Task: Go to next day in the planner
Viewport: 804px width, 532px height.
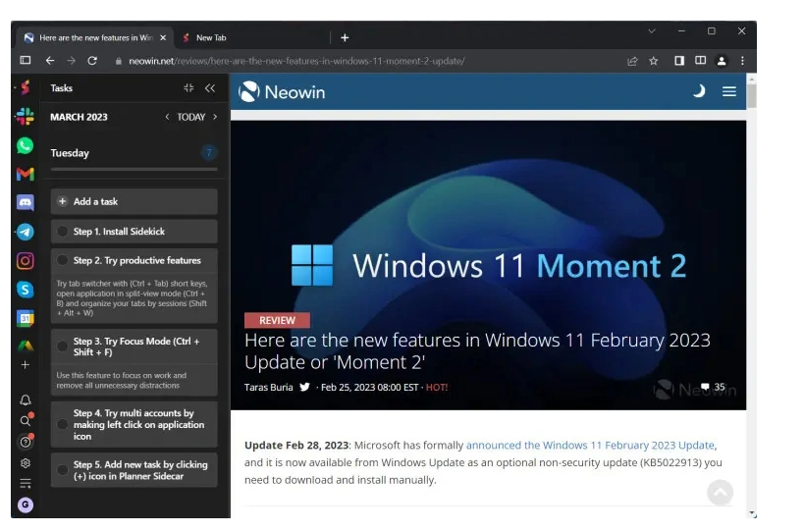Action: tap(215, 117)
